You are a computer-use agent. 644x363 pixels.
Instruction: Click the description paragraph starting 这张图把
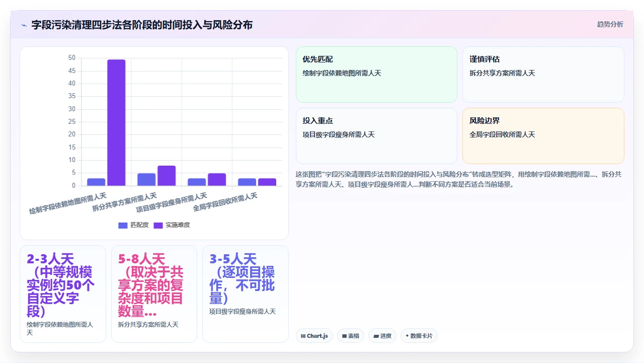point(459,179)
